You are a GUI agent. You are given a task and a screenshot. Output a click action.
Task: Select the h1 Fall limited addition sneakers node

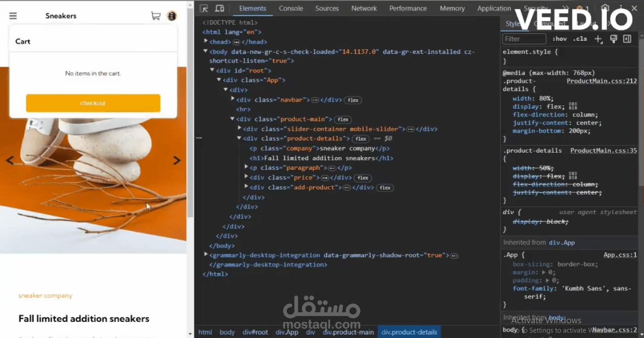coord(322,158)
